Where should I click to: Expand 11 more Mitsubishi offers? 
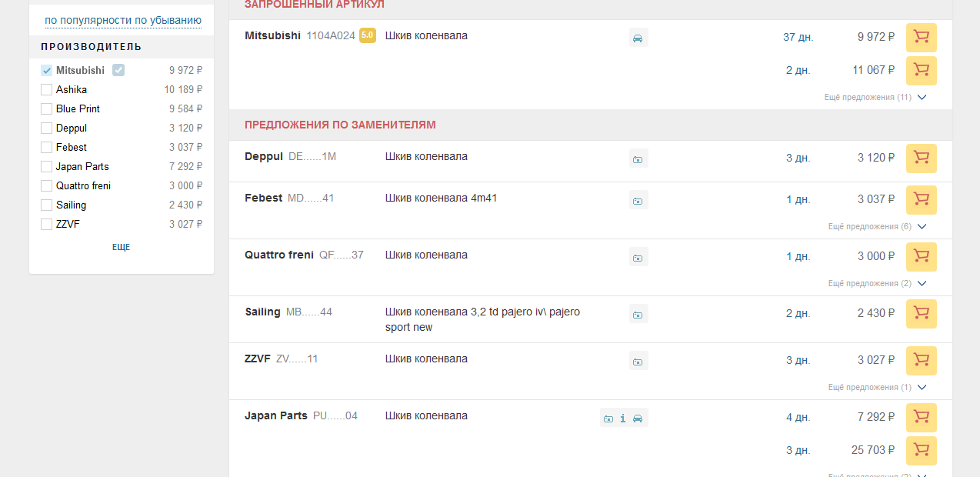click(x=875, y=98)
